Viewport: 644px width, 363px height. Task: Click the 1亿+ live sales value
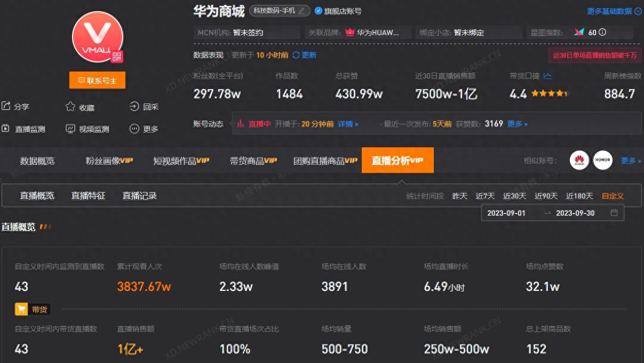[x=130, y=349]
